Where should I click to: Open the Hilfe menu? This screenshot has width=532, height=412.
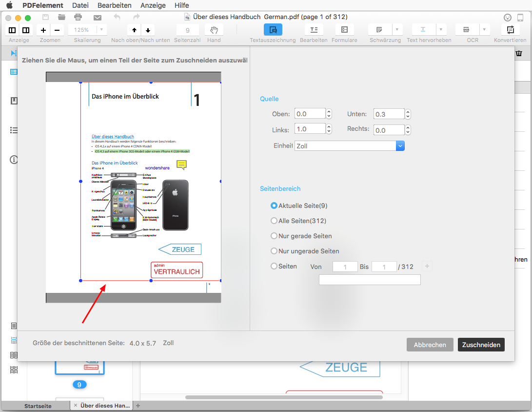click(181, 5)
